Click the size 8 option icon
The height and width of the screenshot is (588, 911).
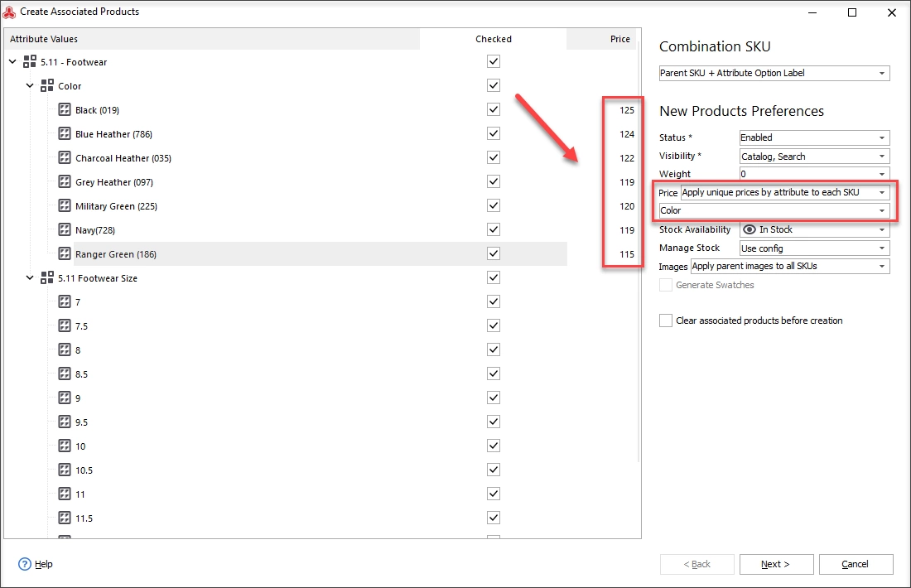click(65, 349)
